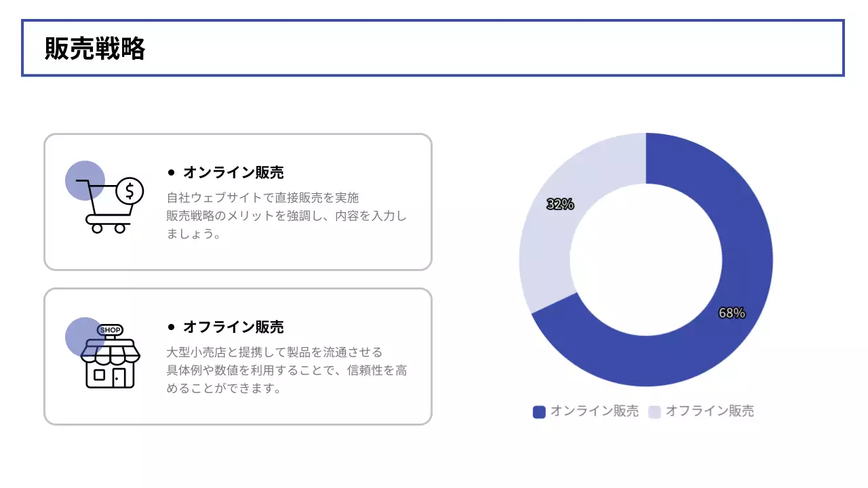
Task: Click the bullet before オフライン販売 heading
Action: click(x=172, y=327)
